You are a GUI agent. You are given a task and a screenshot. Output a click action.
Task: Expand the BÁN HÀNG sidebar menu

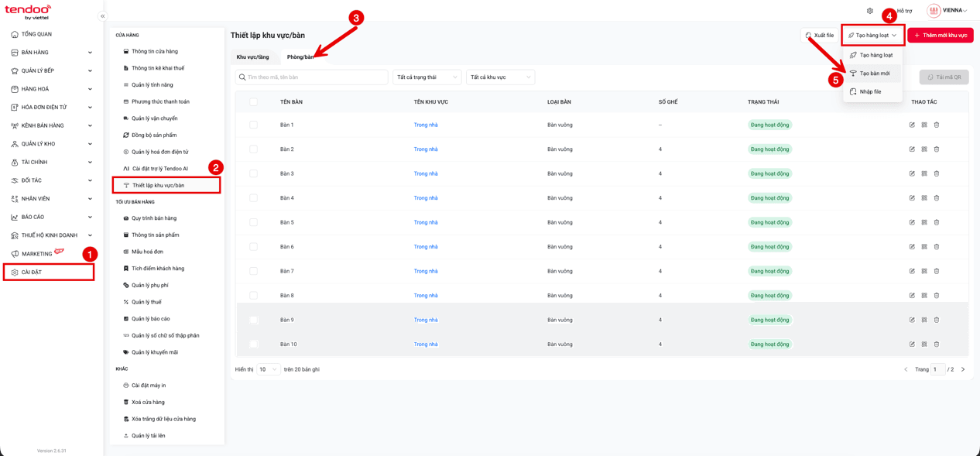pyautogui.click(x=52, y=53)
